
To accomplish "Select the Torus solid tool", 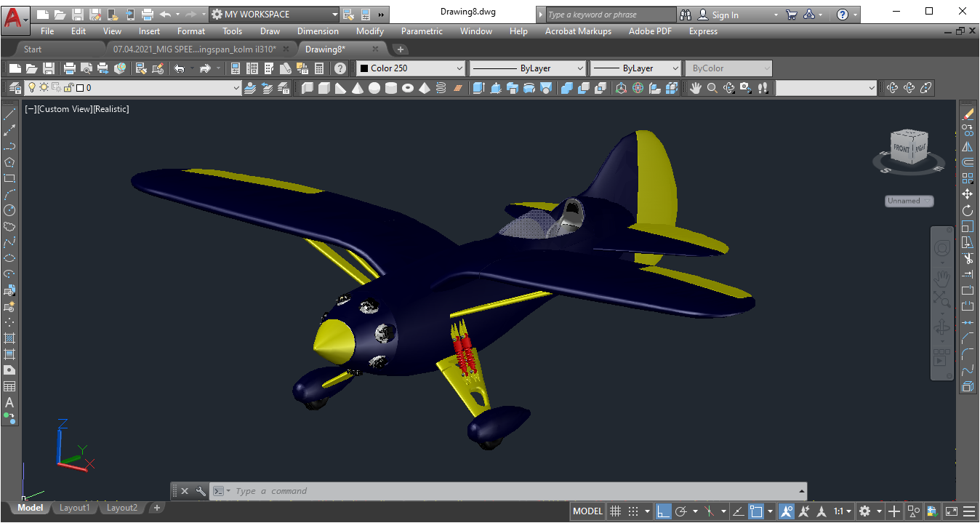I will click(x=407, y=88).
